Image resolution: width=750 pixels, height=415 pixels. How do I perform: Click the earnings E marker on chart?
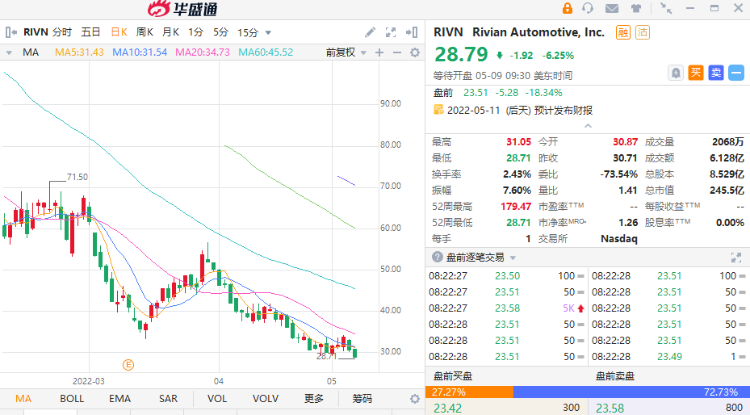click(x=128, y=365)
